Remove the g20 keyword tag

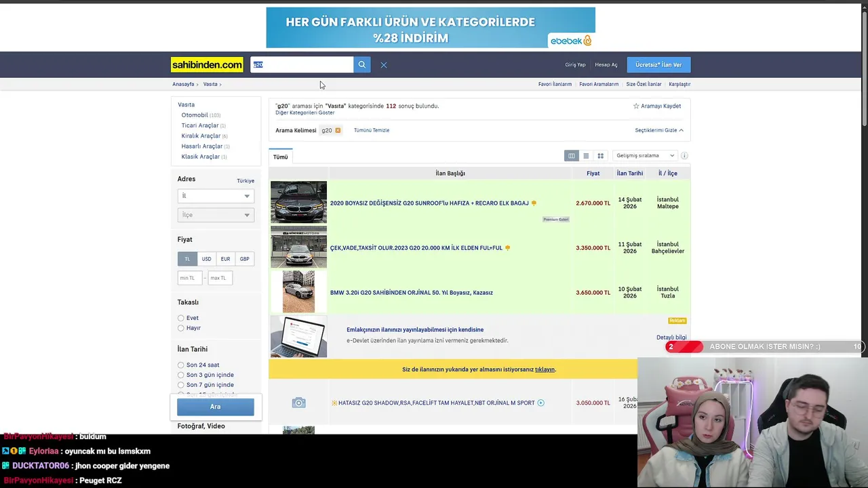point(338,130)
